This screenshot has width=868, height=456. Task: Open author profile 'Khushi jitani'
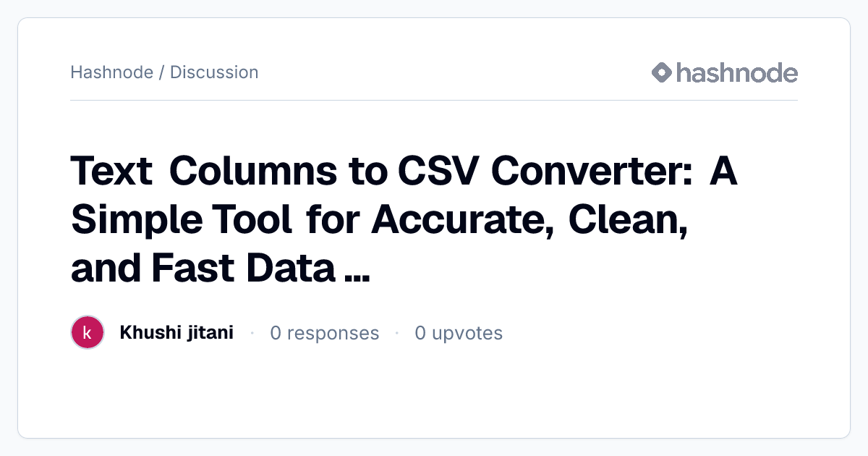pyautogui.click(x=176, y=333)
